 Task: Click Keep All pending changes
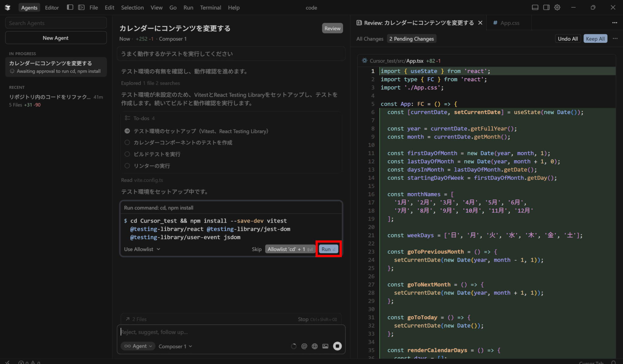pos(595,39)
